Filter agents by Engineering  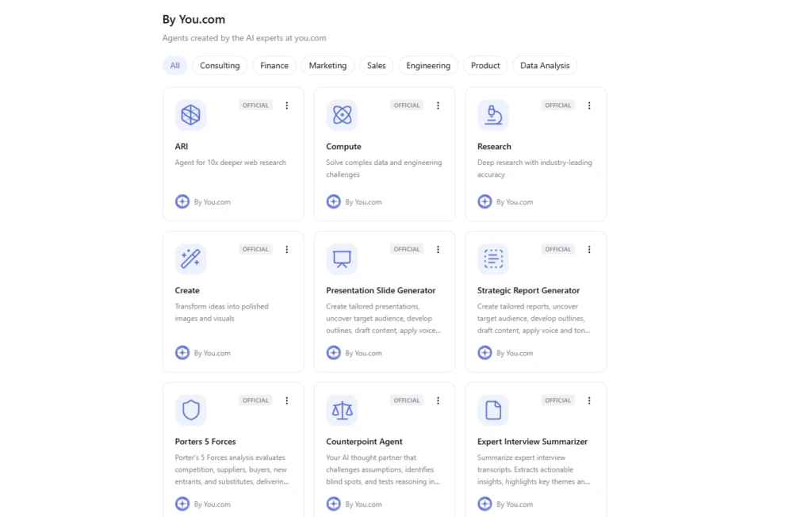427,66
